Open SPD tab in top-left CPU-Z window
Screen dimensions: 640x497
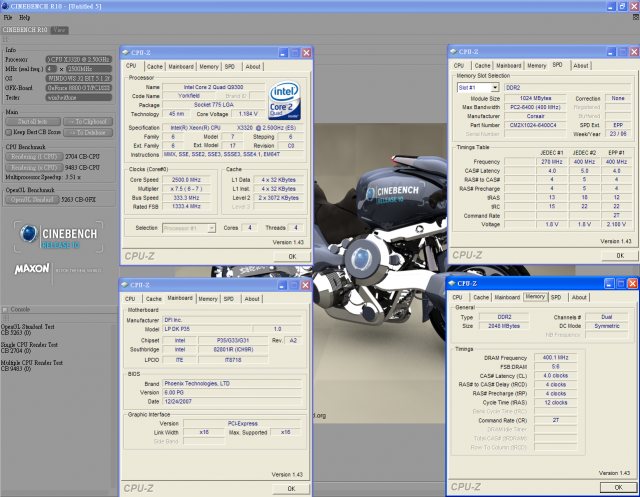coord(230,67)
